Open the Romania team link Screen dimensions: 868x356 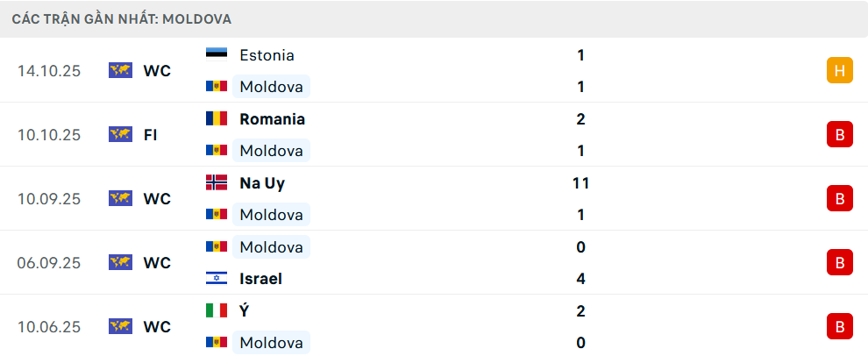click(x=272, y=118)
